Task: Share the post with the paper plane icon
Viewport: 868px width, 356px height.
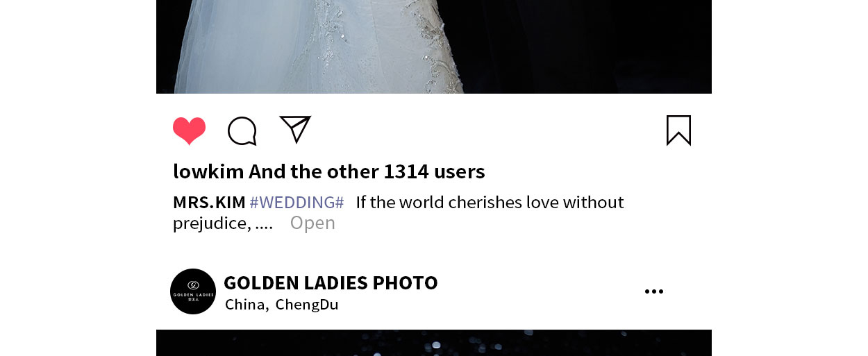Action: (295, 129)
